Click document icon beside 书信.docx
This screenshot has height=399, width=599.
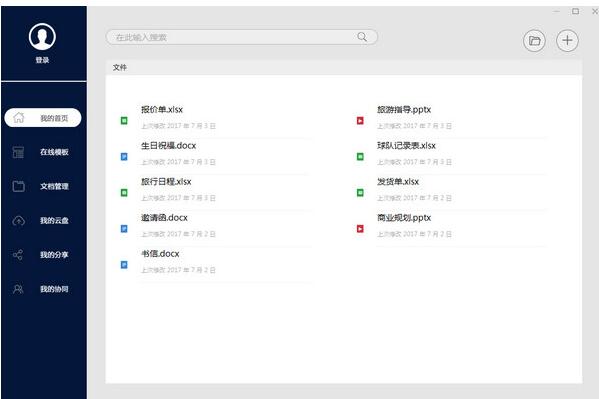pyautogui.click(x=124, y=265)
